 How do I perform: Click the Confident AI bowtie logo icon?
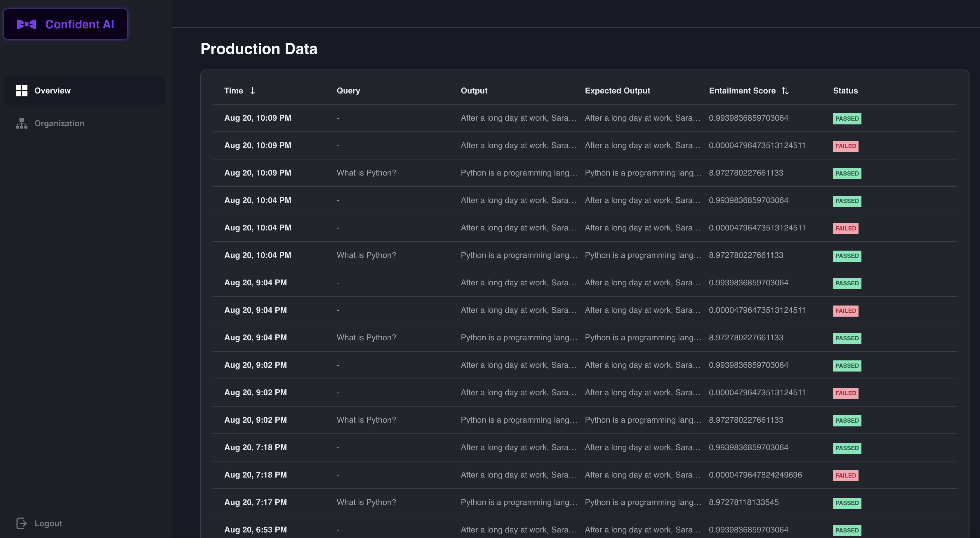point(27,24)
